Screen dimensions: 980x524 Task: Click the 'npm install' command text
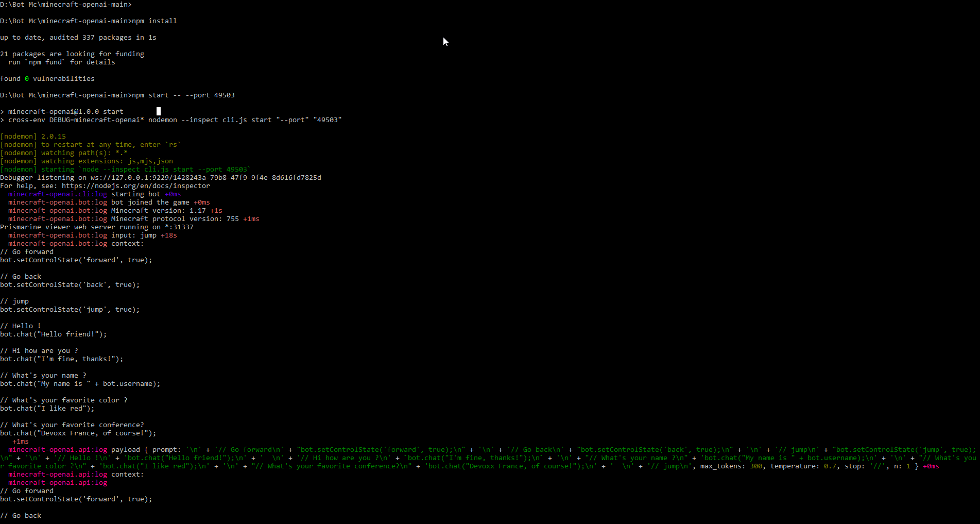154,21
